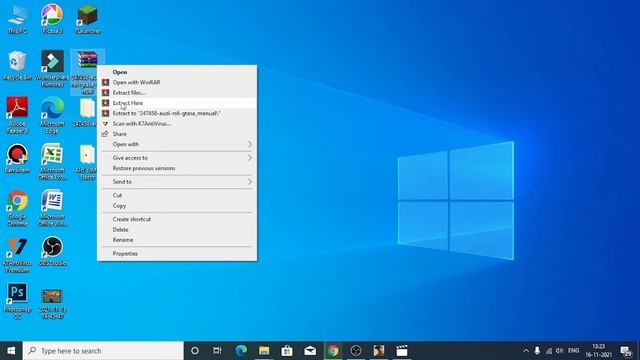The image size is (640, 360).
Task: Click Share in context menu
Action: 177,134
